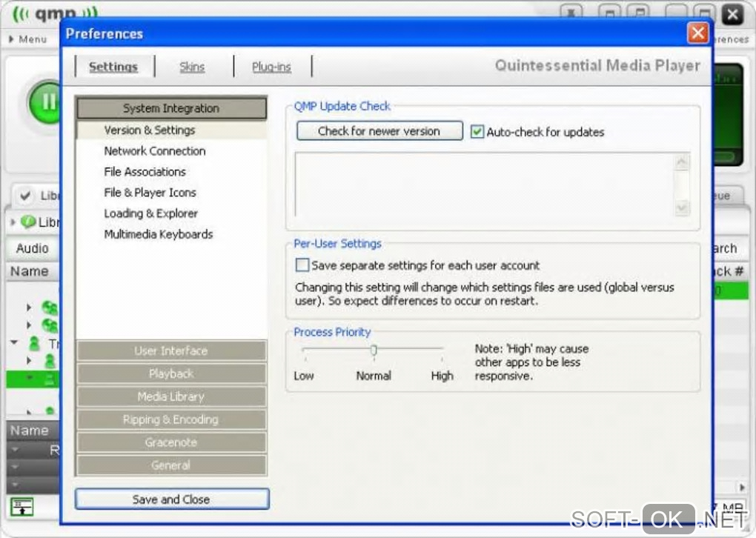
Task: Switch to the Skins tab
Action: [x=192, y=67]
